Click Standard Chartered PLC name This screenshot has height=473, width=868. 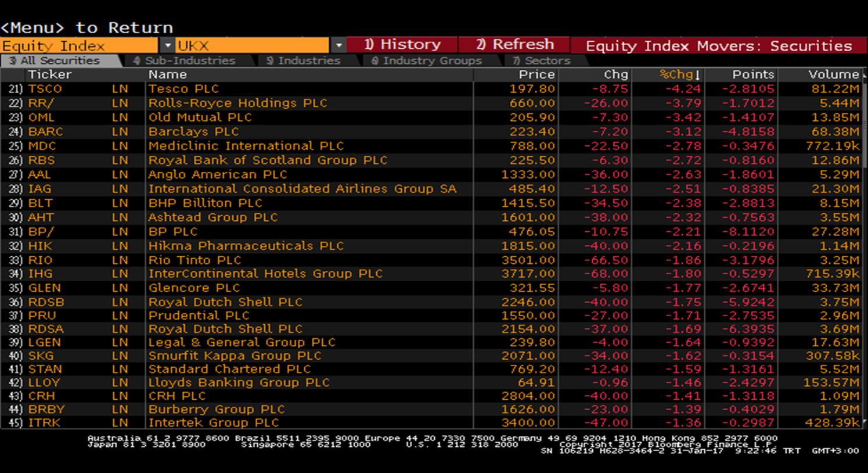229,369
